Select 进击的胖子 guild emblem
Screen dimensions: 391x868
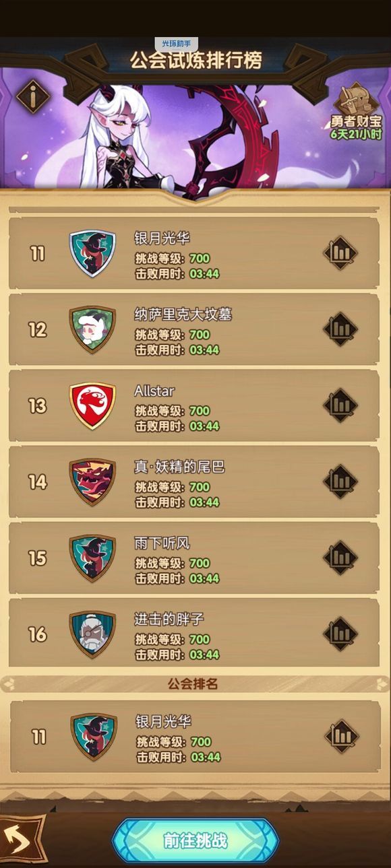click(93, 634)
